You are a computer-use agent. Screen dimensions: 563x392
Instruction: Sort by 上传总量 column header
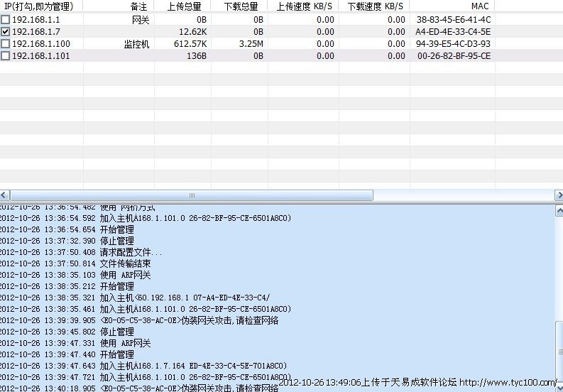click(183, 6)
